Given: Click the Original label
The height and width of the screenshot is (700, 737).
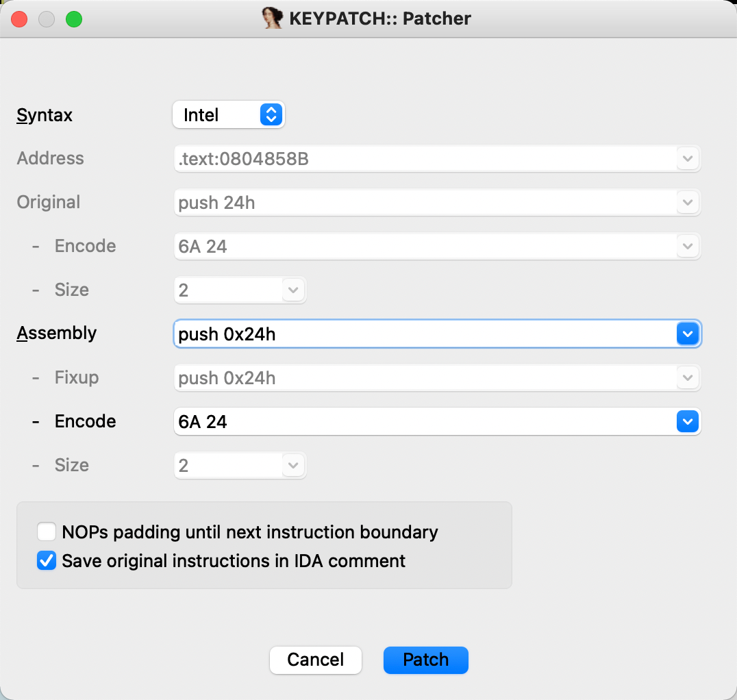Looking at the screenshot, I should (x=49, y=202).
